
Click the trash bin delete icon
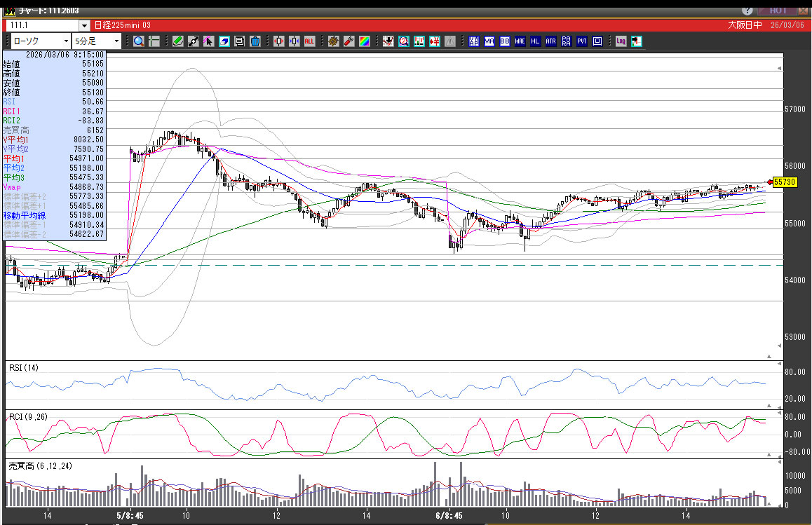(255, 41)
